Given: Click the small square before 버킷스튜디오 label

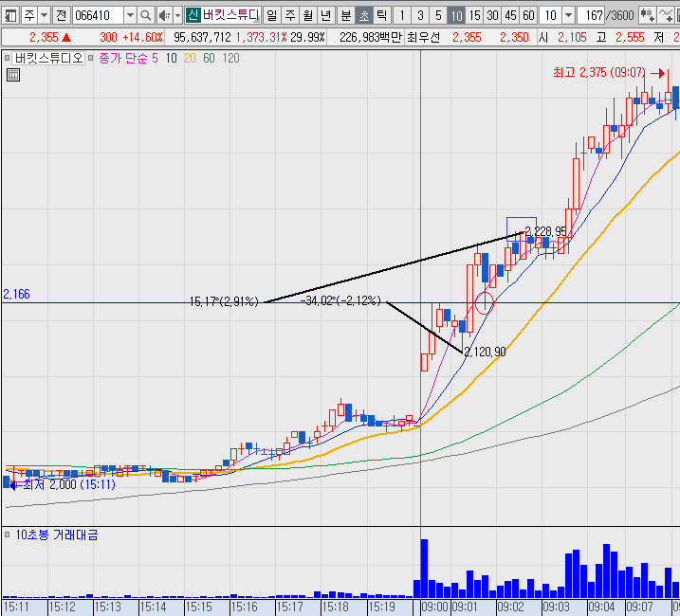Looking at the screenshot, I should coord(7,58).
